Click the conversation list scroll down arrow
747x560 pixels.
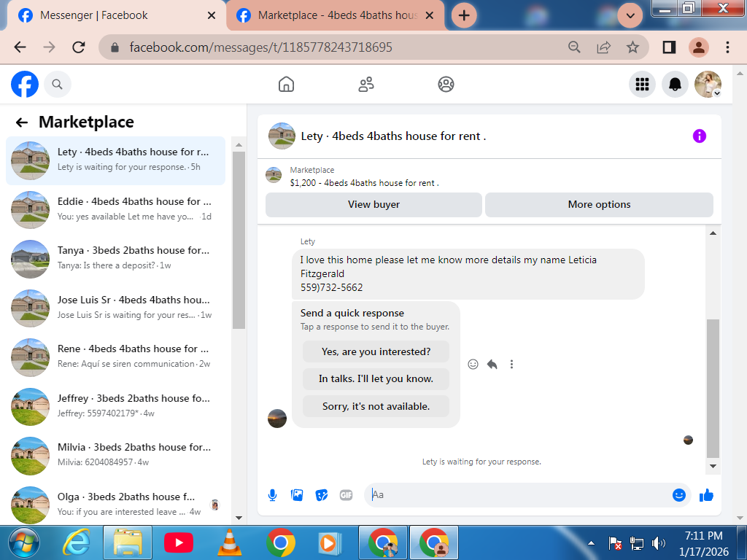click(x=239, y=518)
